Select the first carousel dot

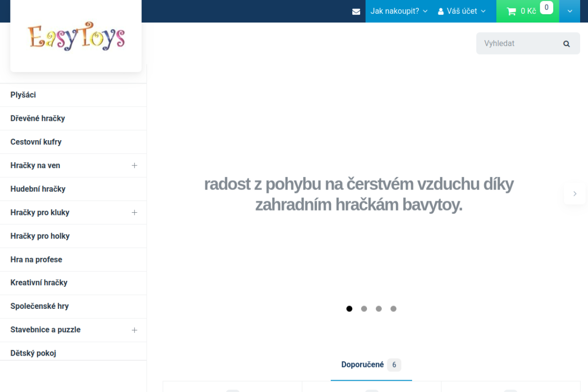(349, 309)
